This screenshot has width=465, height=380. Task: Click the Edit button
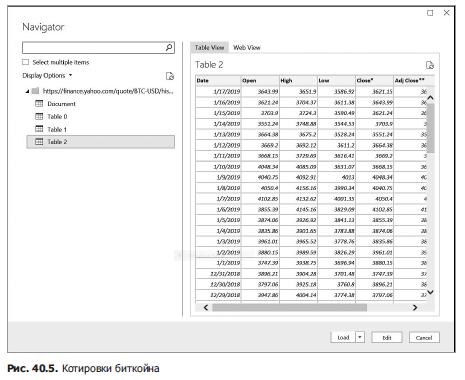pos(387,338)
